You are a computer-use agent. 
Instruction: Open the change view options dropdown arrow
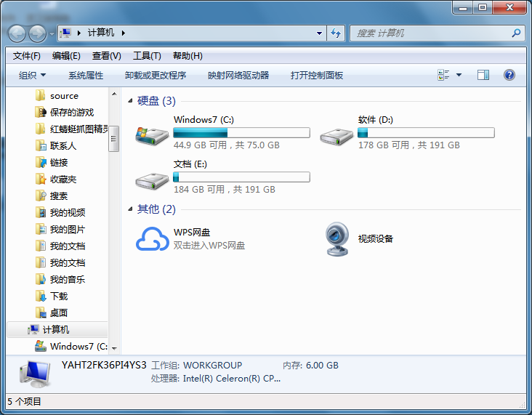tap(459, 75)
